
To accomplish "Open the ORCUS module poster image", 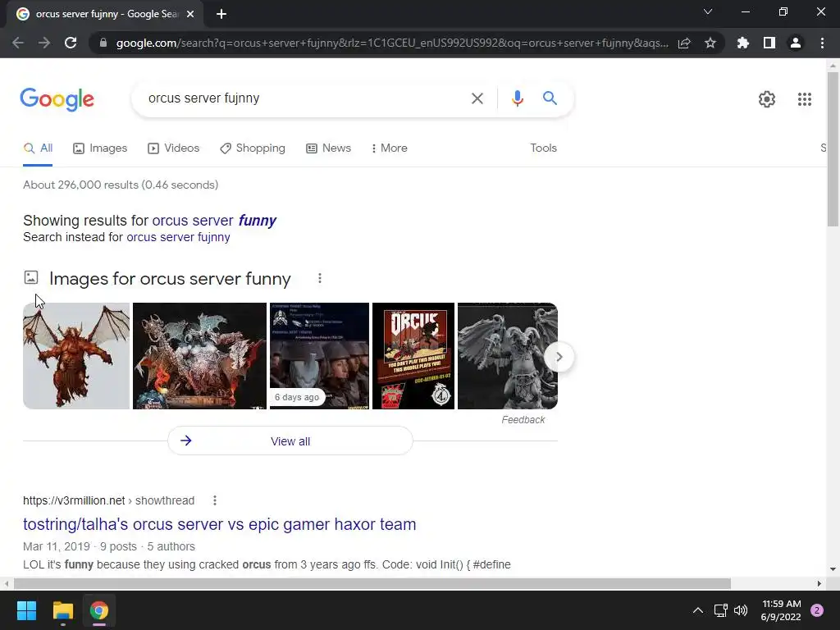I will click(x=413, y=356).
